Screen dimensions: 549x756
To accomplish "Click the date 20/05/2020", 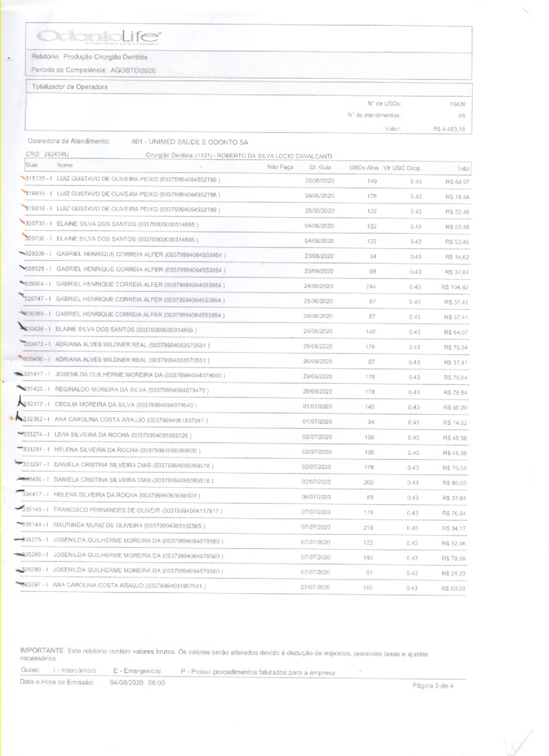I will coord(319,181).
